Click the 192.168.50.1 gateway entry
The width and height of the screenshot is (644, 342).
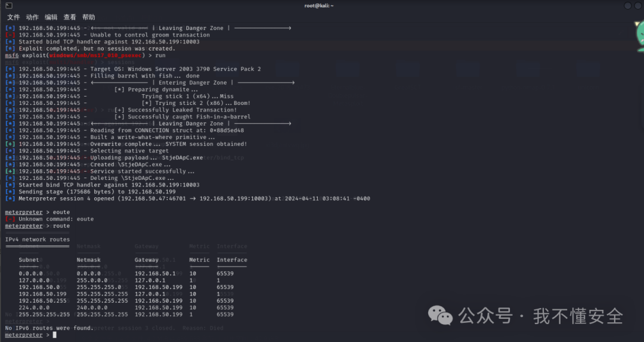coord(155,273)
